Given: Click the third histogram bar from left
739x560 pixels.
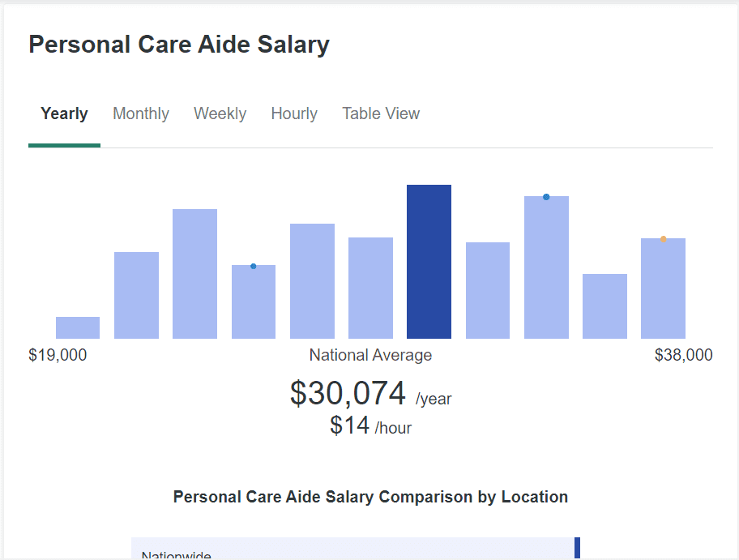Looking at the screenshot, I should click(x=194, y=274).
